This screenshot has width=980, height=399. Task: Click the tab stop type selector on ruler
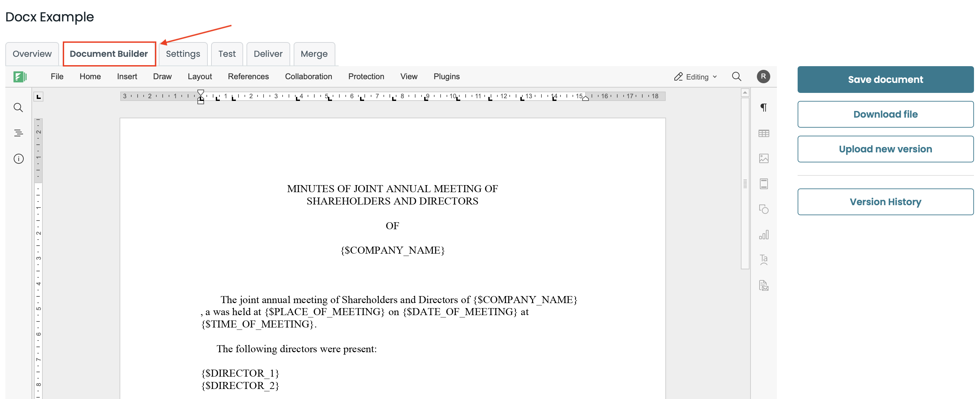pos(38,96)
